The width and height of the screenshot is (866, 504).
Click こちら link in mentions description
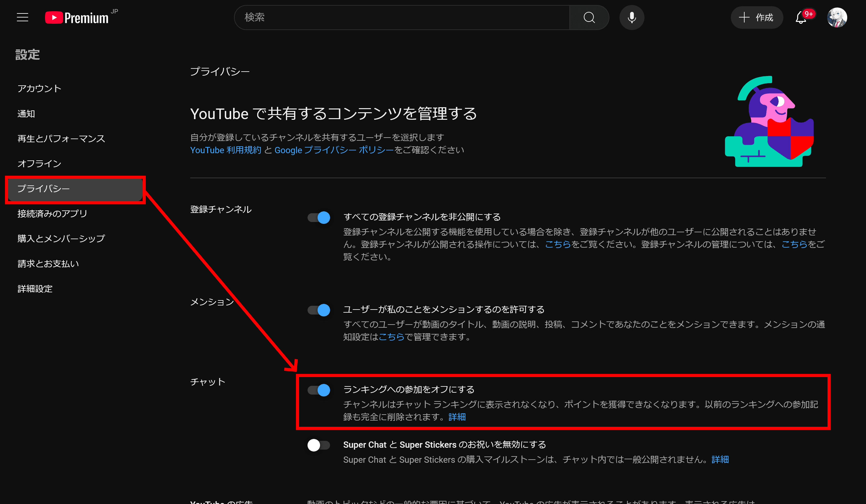click(391, 337)
